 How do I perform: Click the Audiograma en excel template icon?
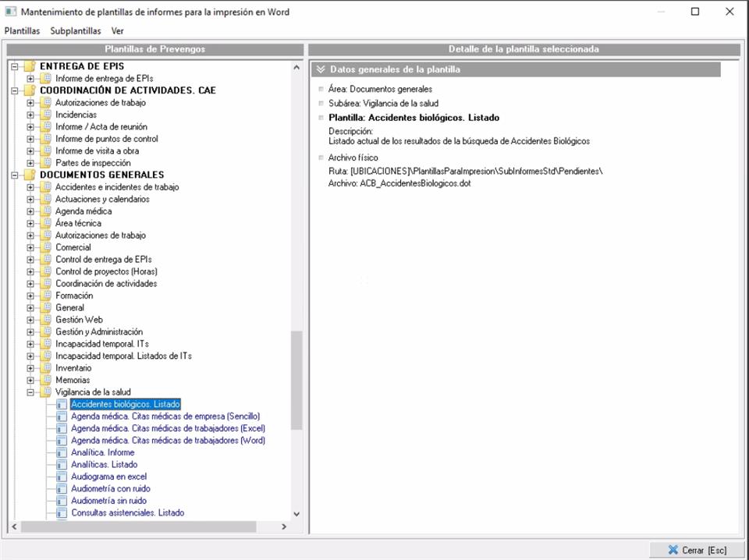[62, 477]
